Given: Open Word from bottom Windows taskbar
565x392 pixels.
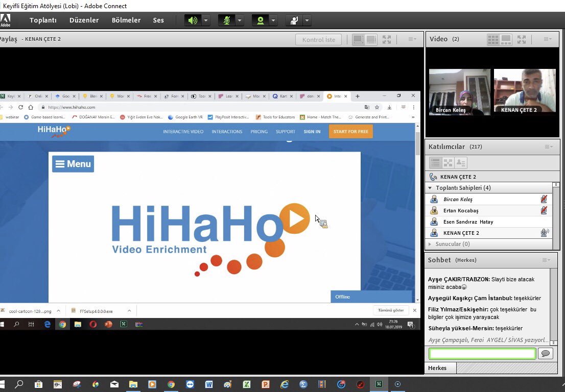Looking at the screenshot, I should click(209, 384).
